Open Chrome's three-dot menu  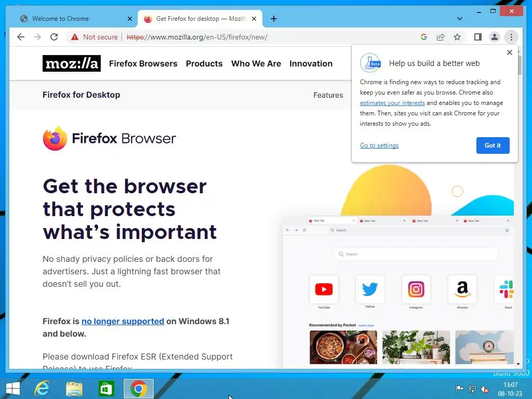click(x=511, y=37)
